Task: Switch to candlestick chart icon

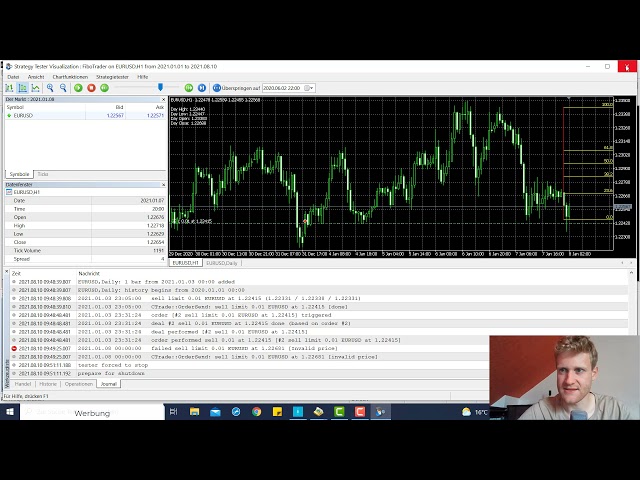Action: coord(22,88)
